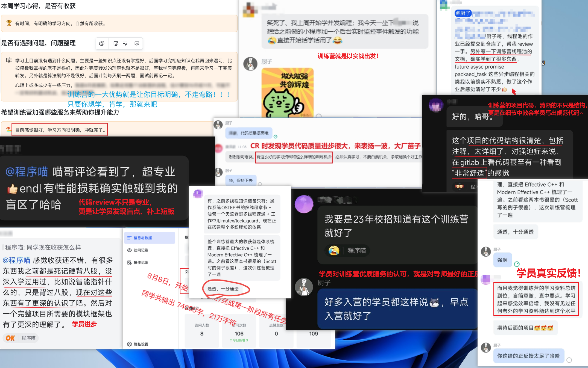Click the forward/share icon in the question toolbar
Screen dimensions: 588x368
point(125,43)
